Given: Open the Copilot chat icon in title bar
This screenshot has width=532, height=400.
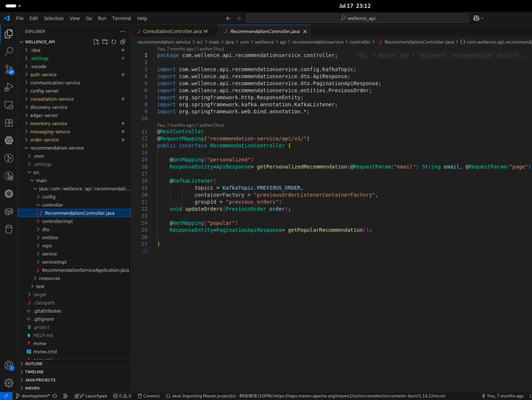Looking at the screenshot, I should pos(476,18).
